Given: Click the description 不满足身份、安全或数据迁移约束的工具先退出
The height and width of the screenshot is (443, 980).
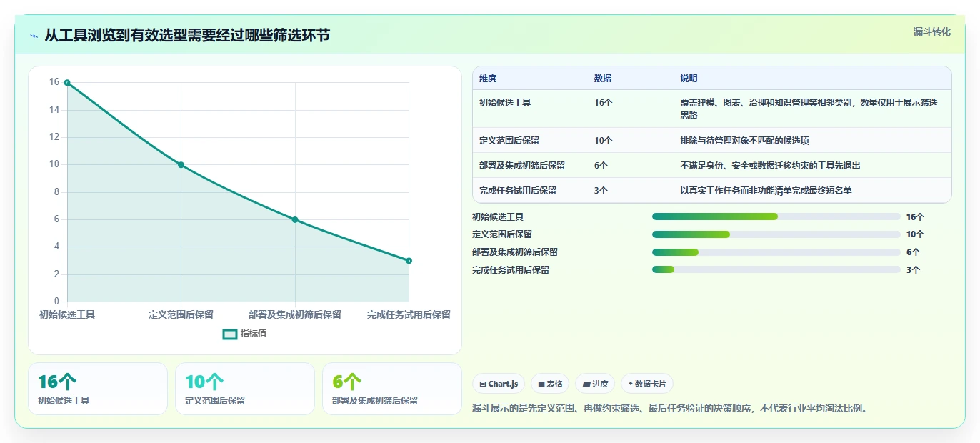Looking at the screenshot, I should [771, 166].
